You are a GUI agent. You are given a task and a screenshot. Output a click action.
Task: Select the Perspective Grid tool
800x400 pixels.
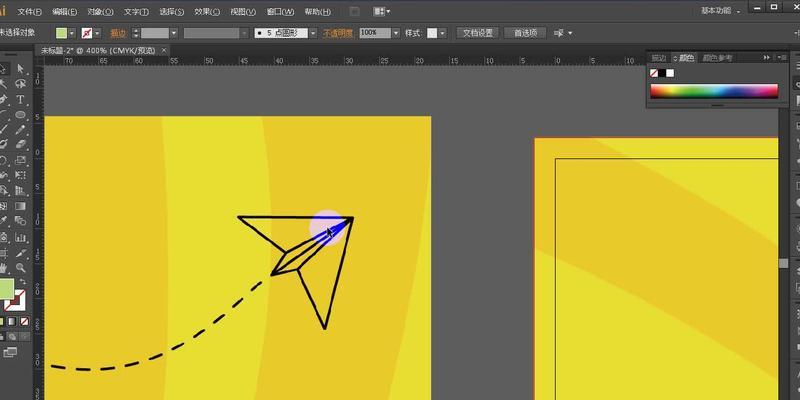[20, 191]
